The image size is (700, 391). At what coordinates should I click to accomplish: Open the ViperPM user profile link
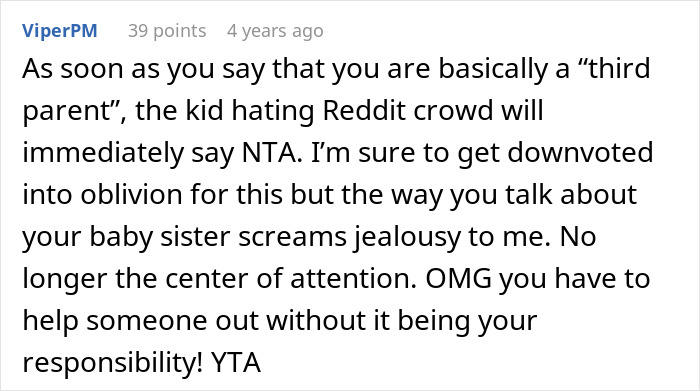pyautogui.click(x=59, y=31)
